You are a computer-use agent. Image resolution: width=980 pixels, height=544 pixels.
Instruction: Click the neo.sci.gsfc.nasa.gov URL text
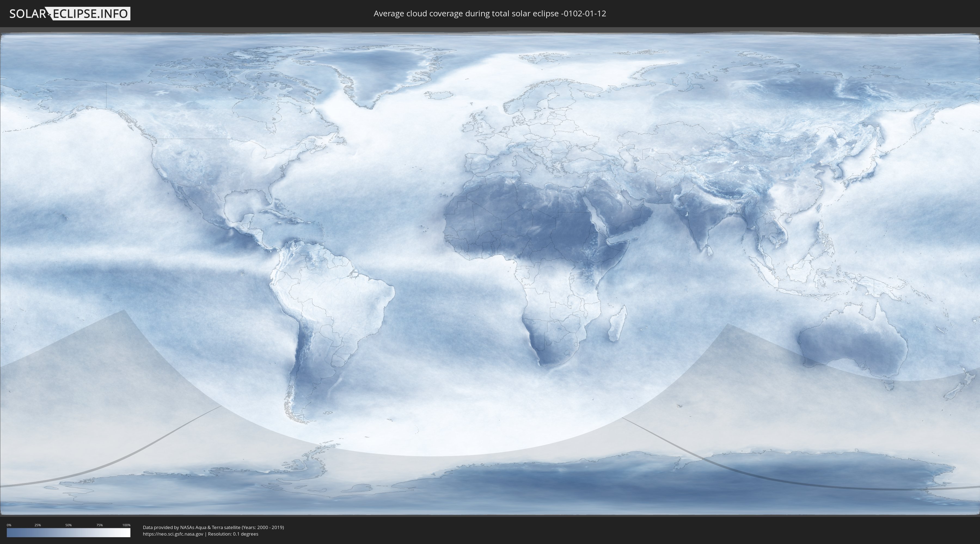tap(173, 534)
